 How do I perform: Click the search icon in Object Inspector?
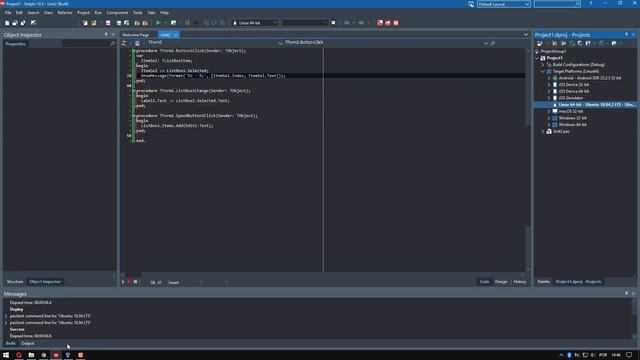coord(113,43)
